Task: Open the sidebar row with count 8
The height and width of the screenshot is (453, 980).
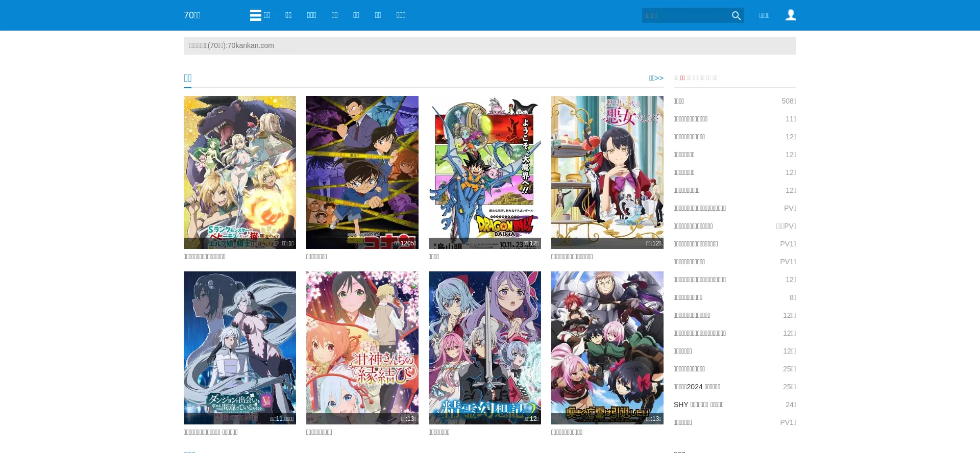Action: [x=735, y=297]
